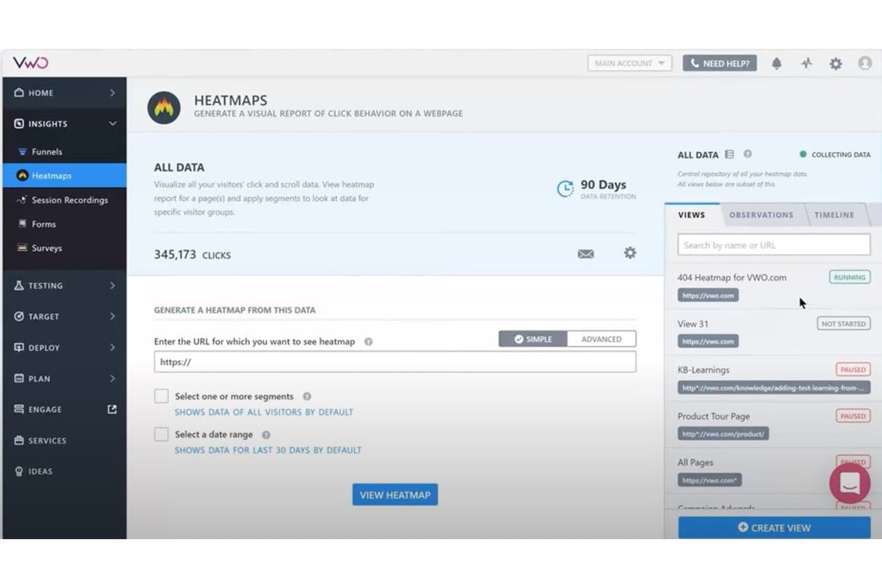882x588 pixels.
Task: Enable Select one or more segments checkbox
Action: point(161,396)
